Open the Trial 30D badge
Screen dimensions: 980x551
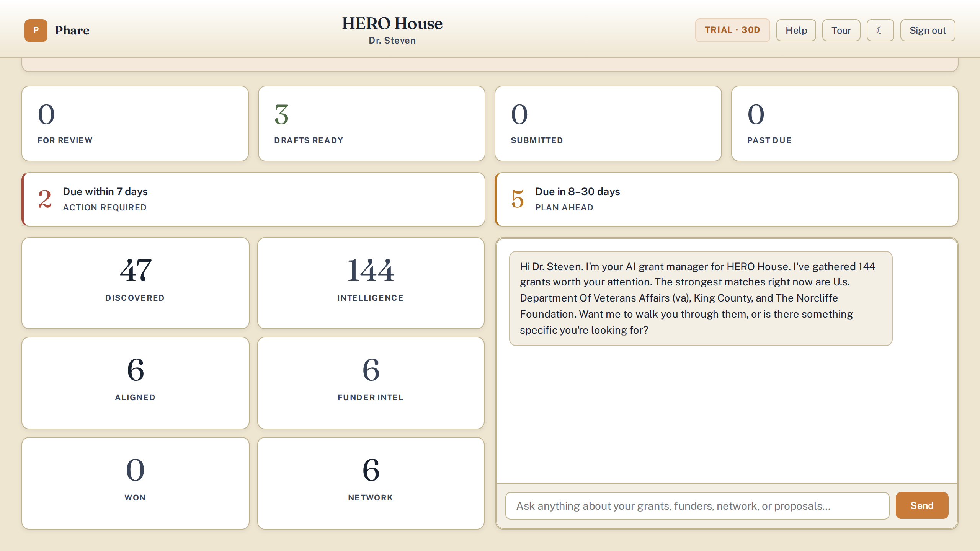tap(732, 30)
